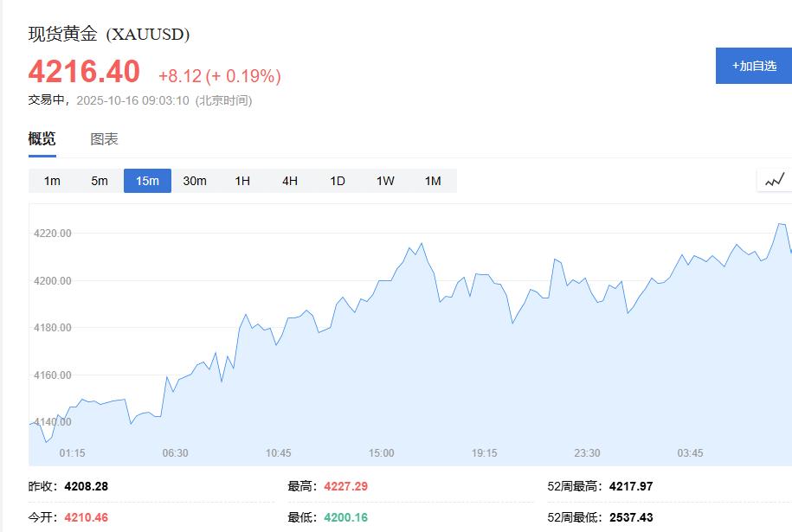Switch to the 图表 tab
This screenshot has width=792, height=532.
pyautogui.click(x=104, y=138)
